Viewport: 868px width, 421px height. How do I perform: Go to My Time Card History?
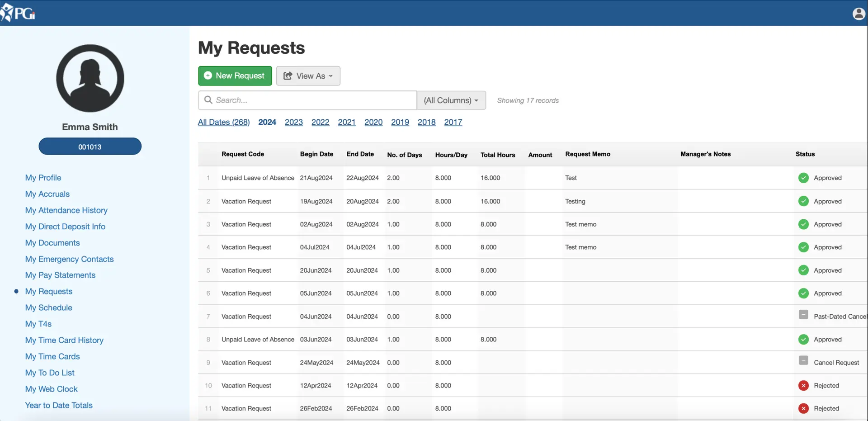pyautogui.click(x=64, y=340)
